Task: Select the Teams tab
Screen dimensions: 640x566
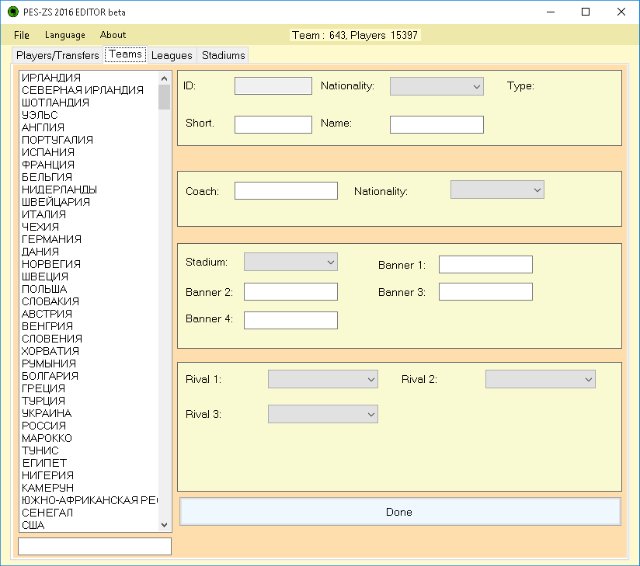Action: coord(125,54)
